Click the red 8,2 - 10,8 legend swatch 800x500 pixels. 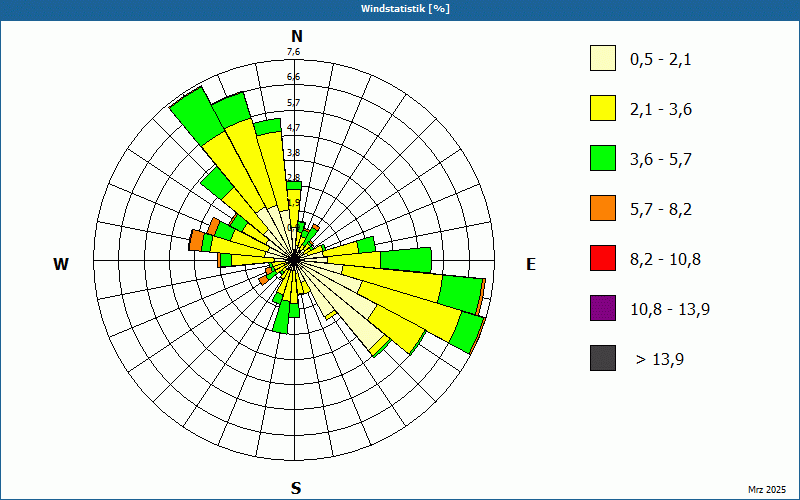point(603,258)
